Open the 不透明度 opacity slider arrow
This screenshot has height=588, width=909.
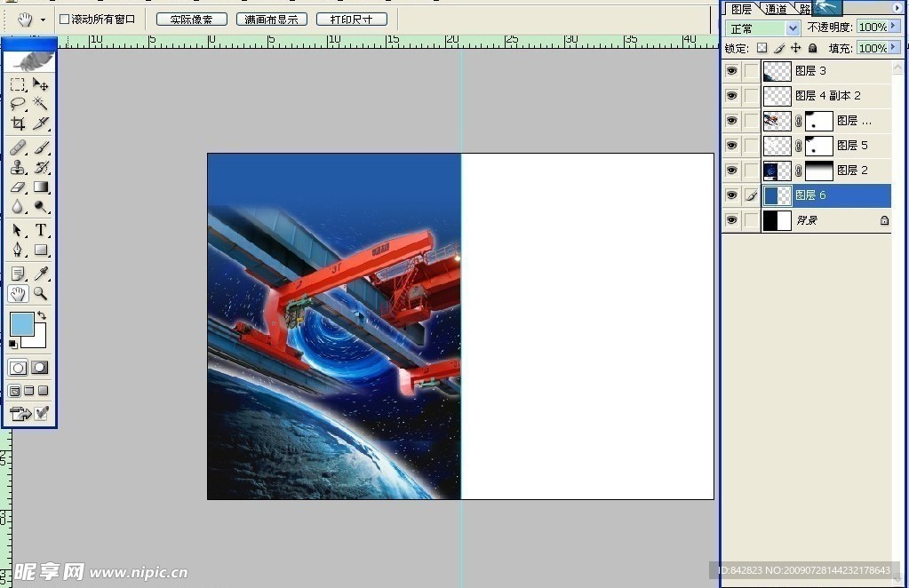pos(894,27)
